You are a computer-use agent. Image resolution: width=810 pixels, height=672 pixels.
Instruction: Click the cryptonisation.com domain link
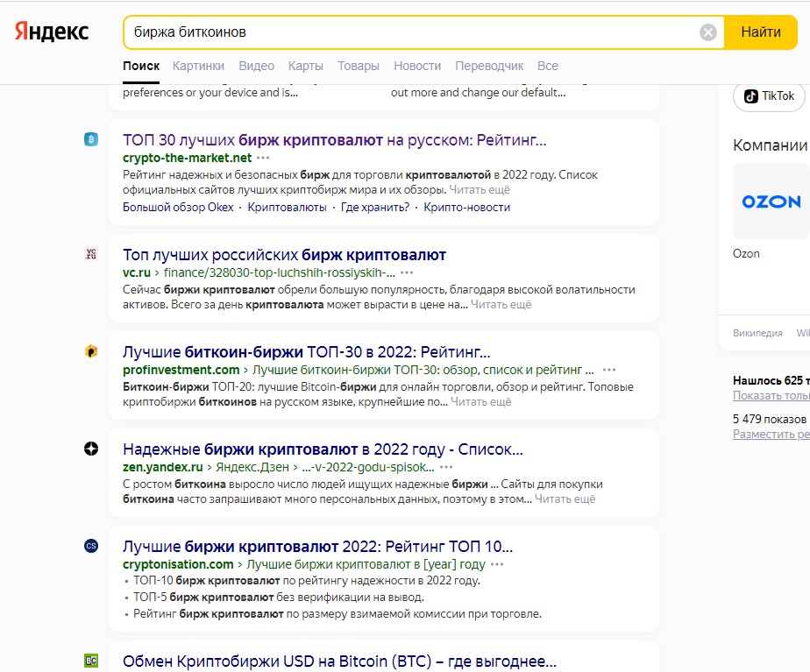(178, 564)
